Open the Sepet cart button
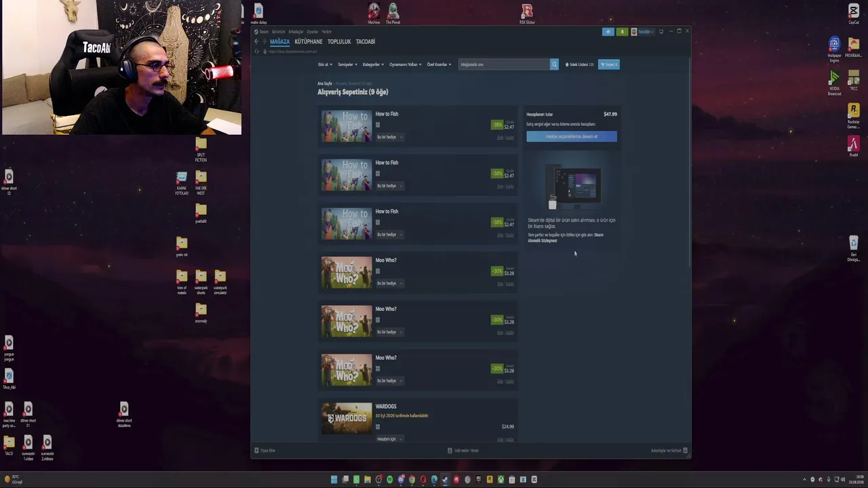This screenshot has height=488, width=868. [x=609, y=64]
